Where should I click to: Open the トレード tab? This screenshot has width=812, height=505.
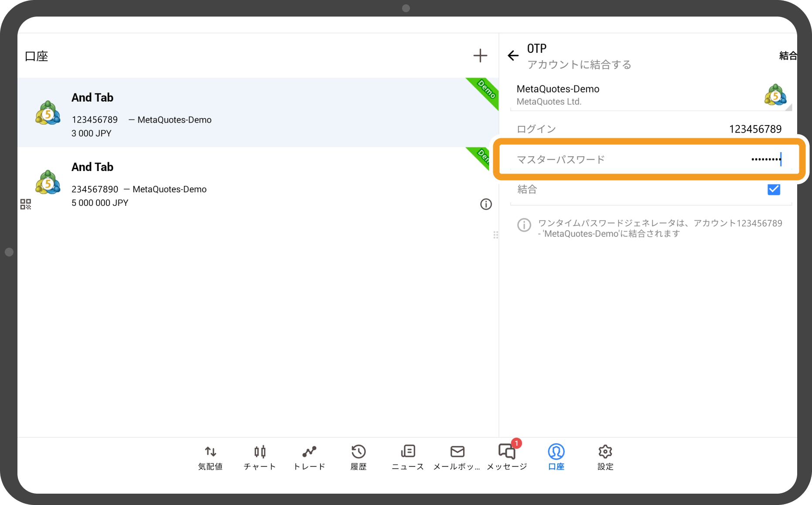coord(309,457)
